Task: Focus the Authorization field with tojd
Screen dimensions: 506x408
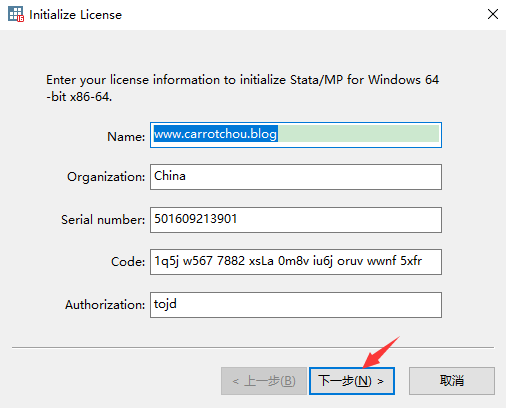Action: click(296, 305)
